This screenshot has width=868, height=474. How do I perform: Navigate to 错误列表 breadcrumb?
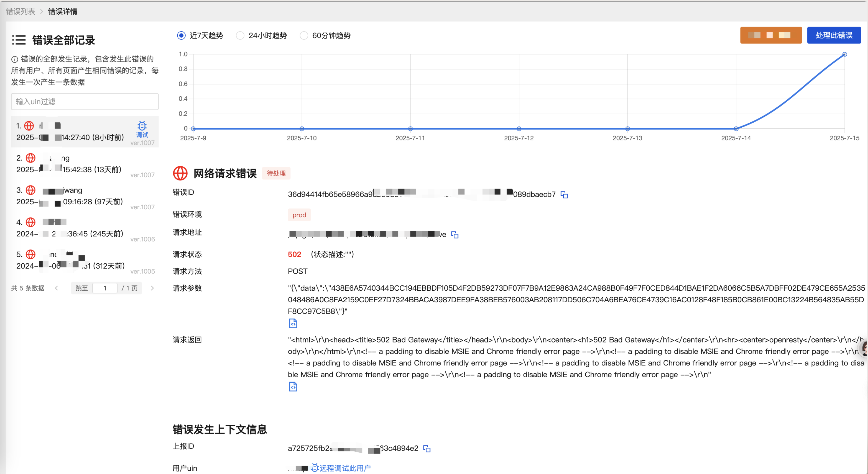[x=21, y=11]
